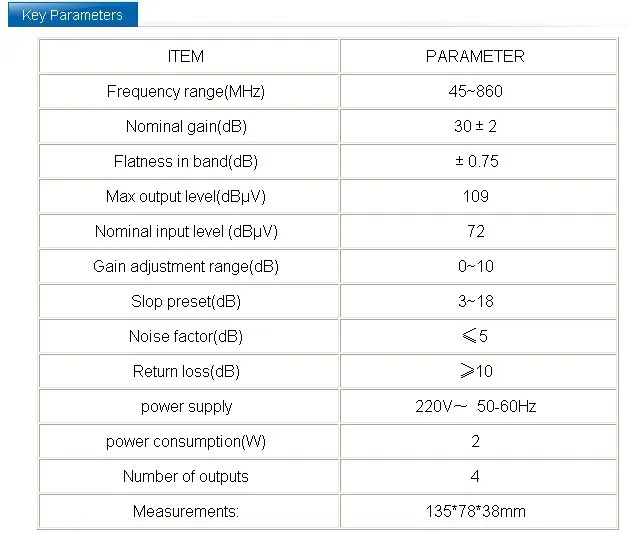Select the 45~860 value cell
This screenshot has width=628, height=534.
point(478,91)
